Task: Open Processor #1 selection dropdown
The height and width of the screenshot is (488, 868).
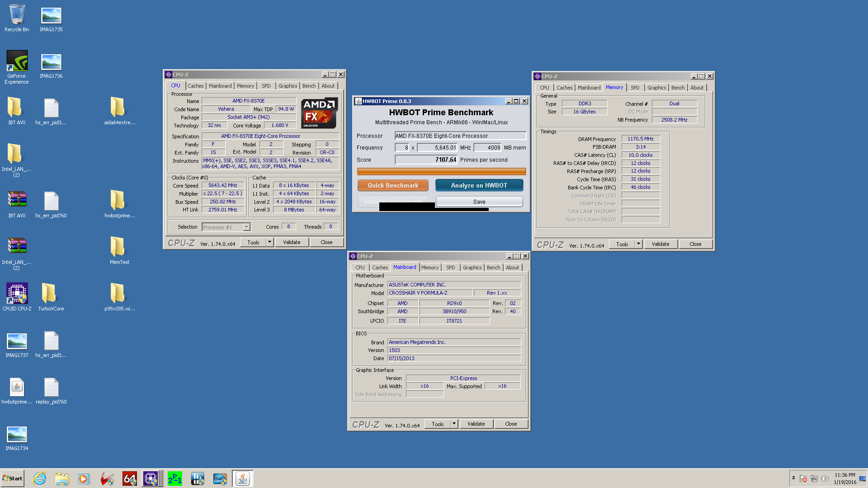Action: click(x=226, y=227)
